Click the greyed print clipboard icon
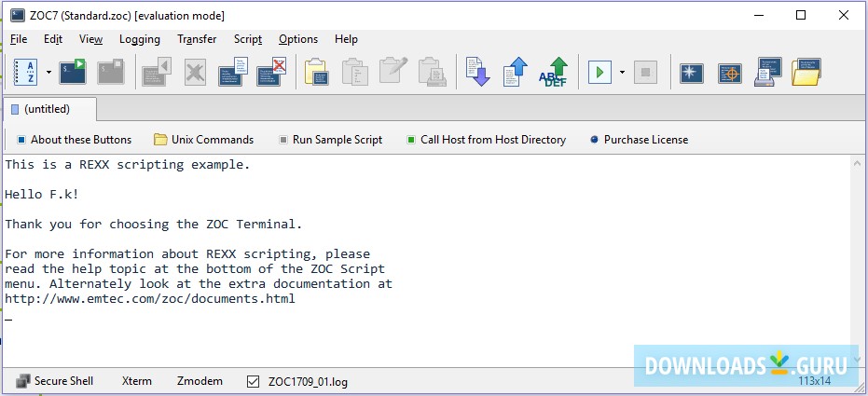Image resolution: width=868 pixels, height=396 pixels. point(433,72)
